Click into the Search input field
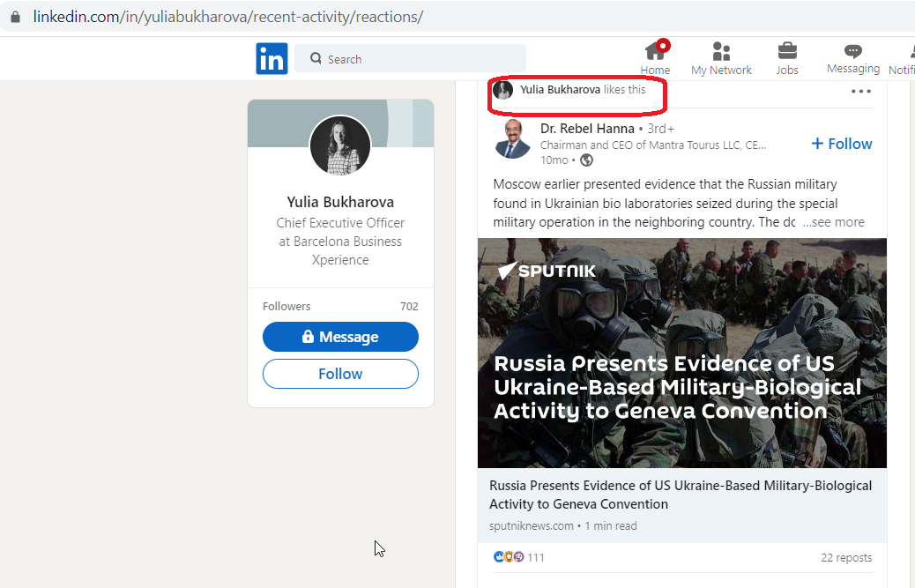The width and height of the screenshot is (915, 588). coord(410,58)
